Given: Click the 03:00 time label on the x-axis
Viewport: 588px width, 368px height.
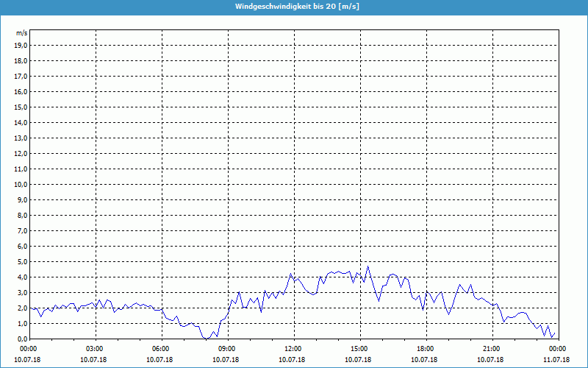Looking at the screenshot, I should (95, 349).
